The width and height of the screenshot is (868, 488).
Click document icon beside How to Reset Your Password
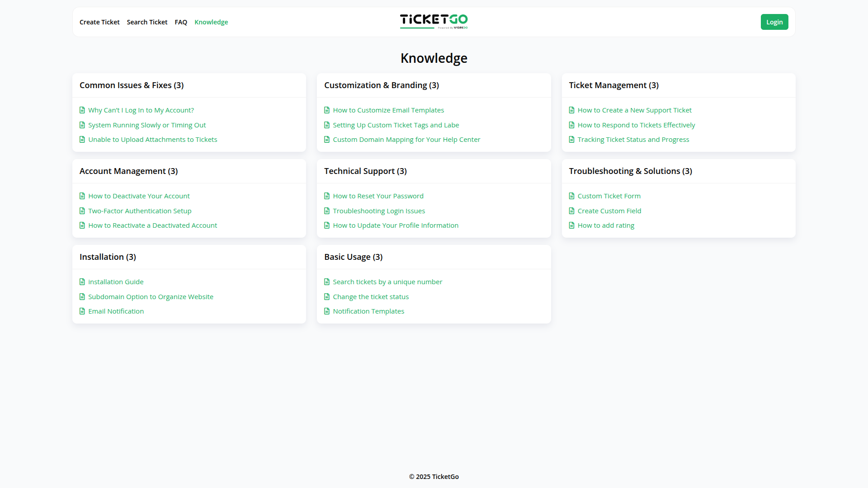coord(327,196)
